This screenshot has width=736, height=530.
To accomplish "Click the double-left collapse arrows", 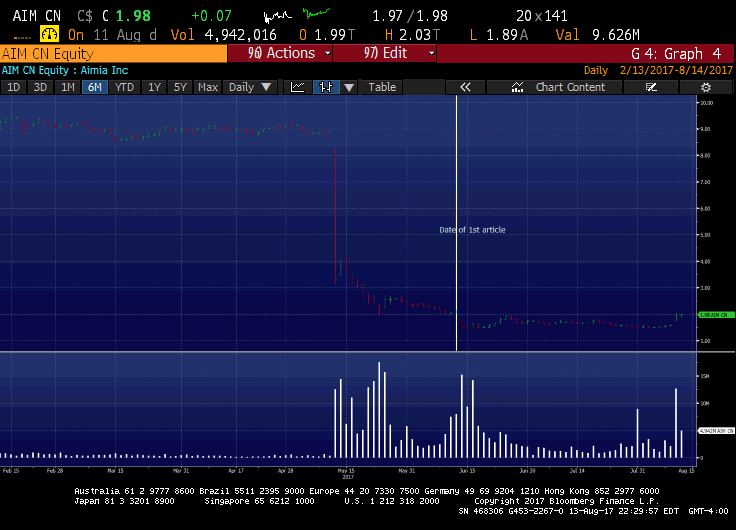I will pos(465,87).
